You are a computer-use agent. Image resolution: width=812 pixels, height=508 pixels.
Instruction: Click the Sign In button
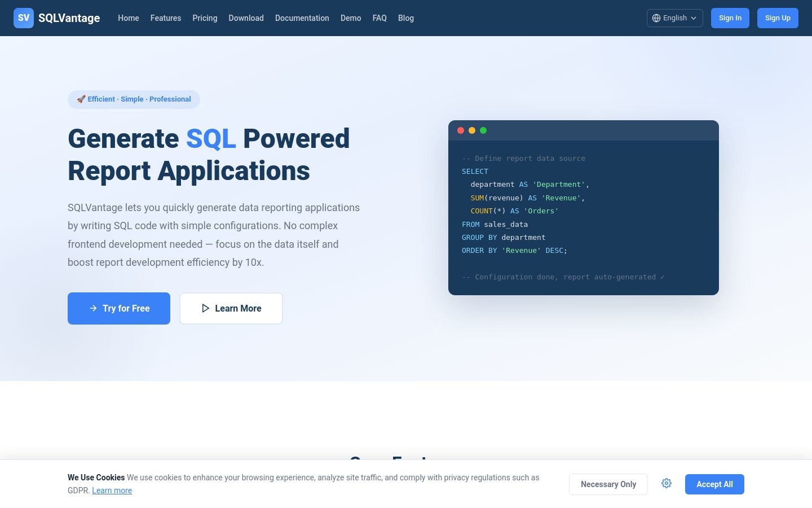730,18
